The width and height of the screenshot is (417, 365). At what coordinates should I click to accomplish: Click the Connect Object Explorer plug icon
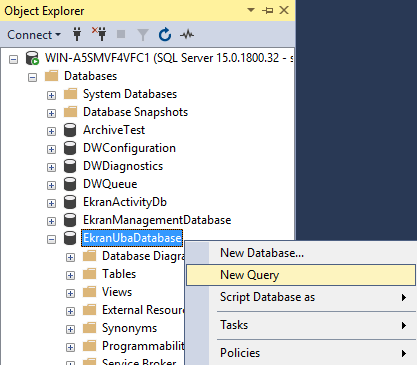[x=77, y=34]
